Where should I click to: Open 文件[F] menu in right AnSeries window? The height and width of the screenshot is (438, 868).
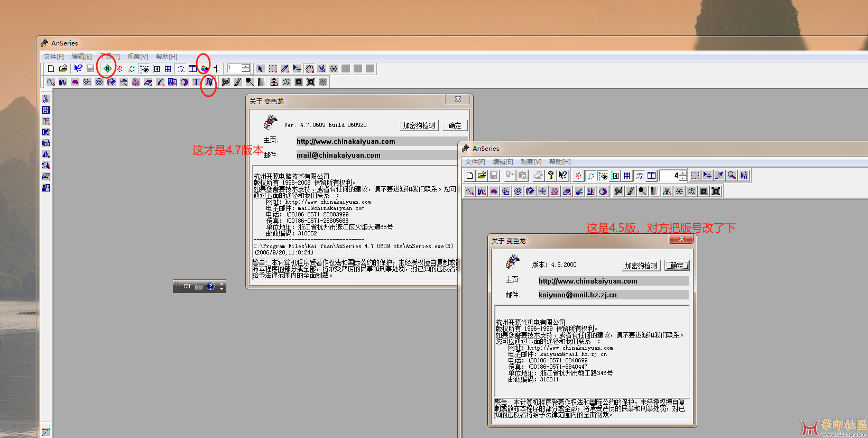475,162
